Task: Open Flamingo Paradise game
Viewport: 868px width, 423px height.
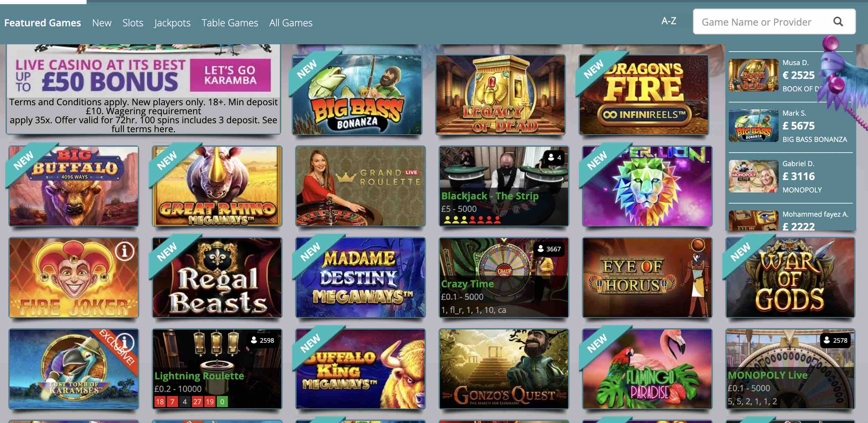Action: coord(647,369)
